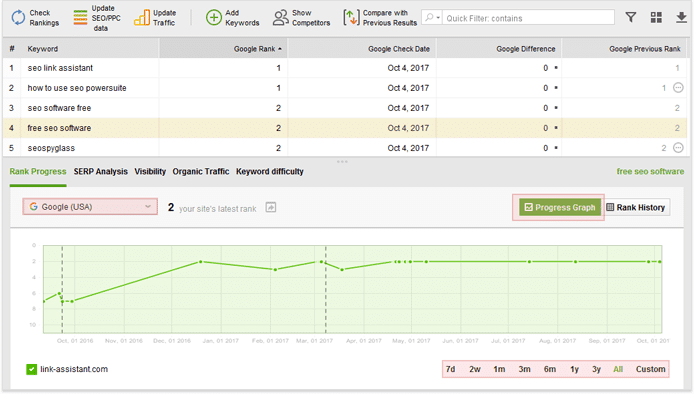Open the Keyword difficulty tab
The height and width of the screenshot is (394, 694).
(270, 171)
